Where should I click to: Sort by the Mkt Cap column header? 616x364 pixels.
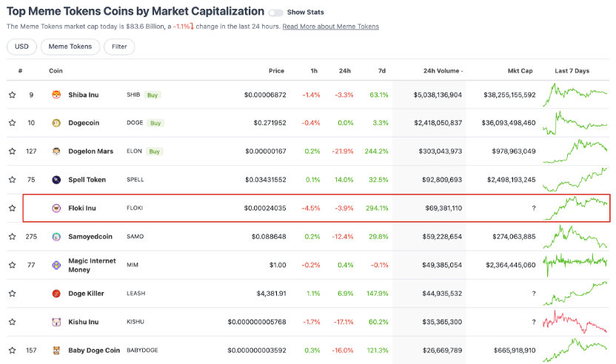tap(520, 71)
